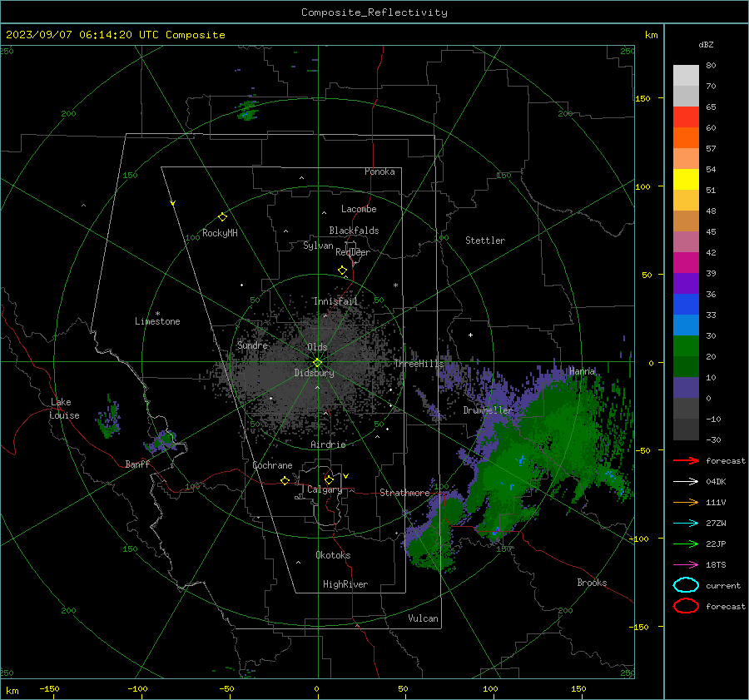
Task: Click the '-50' tick on right axis
Action: (x=642, y=450)
